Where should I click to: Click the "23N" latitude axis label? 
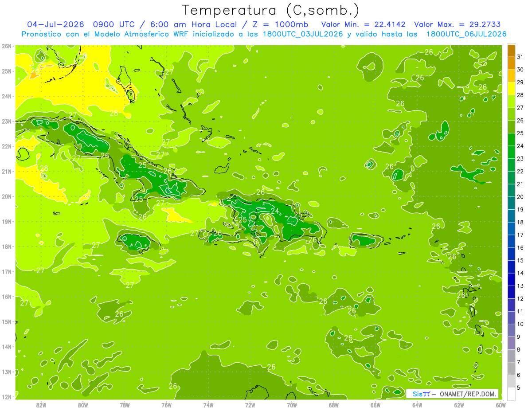pyautogui.click(x=6, y=121)
